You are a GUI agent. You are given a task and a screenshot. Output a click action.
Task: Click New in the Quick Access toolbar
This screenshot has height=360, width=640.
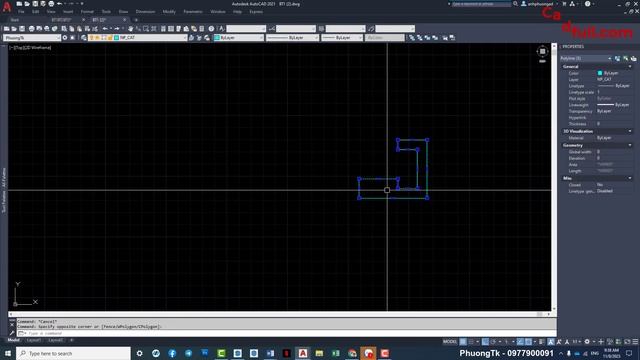[19, 4]
